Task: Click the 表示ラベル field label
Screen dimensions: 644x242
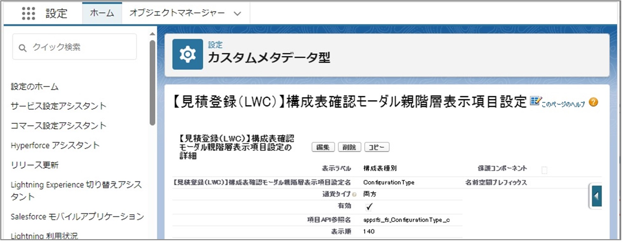Action: (x=336, y=168)
